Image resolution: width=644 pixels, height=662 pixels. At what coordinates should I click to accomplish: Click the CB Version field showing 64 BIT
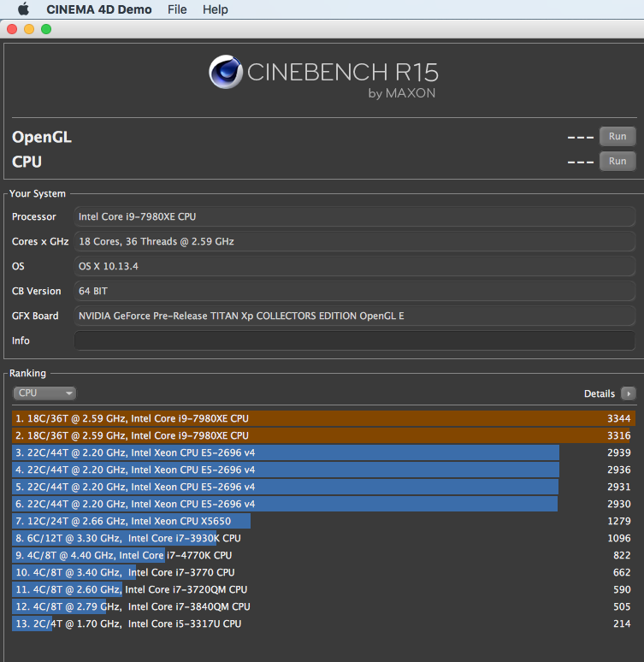(355, 292)
